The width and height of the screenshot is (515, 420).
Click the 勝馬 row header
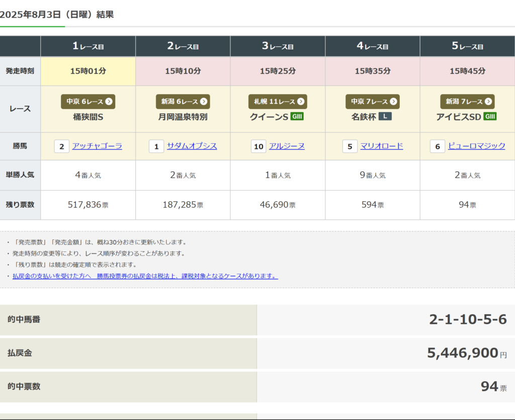20,146
